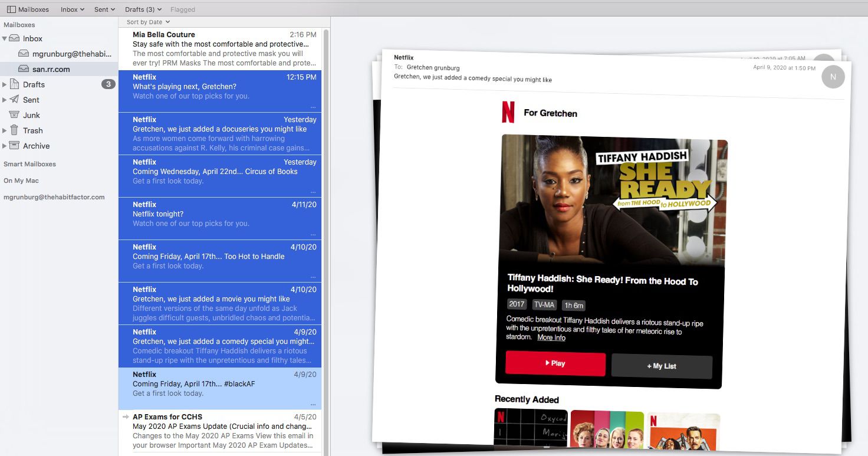Click the Trash can icon
The height and width of the screenshot is (456, 868).
point(14,130)
